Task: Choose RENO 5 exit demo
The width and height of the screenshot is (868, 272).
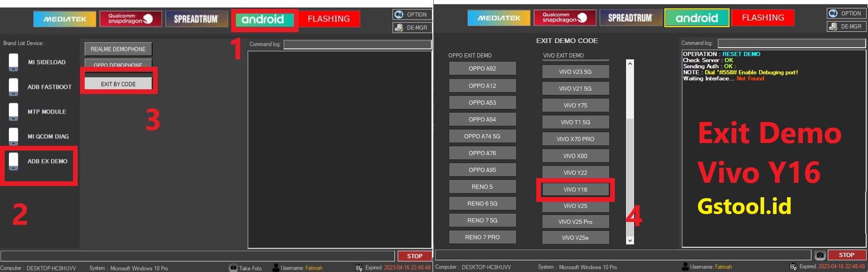Action: coord(482,186)
